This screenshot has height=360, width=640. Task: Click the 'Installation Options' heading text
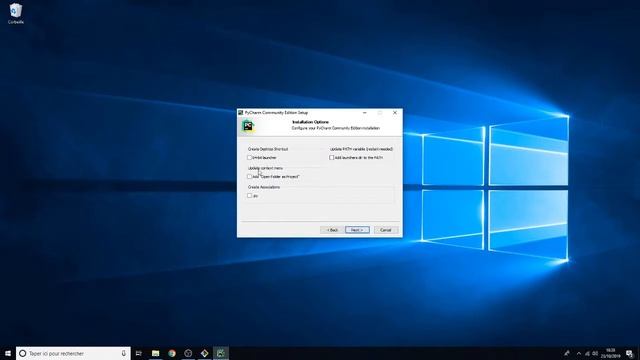pyautogui.click(x=310, y=122)
